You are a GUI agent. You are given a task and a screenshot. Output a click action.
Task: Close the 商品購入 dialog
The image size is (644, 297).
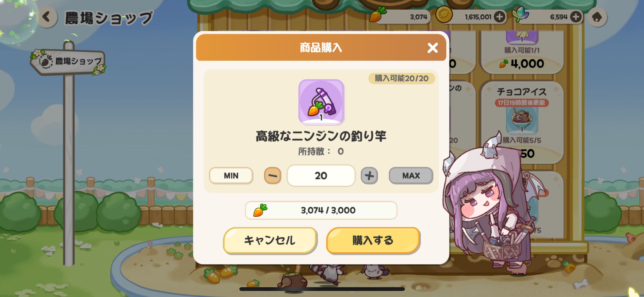[433, 48]
